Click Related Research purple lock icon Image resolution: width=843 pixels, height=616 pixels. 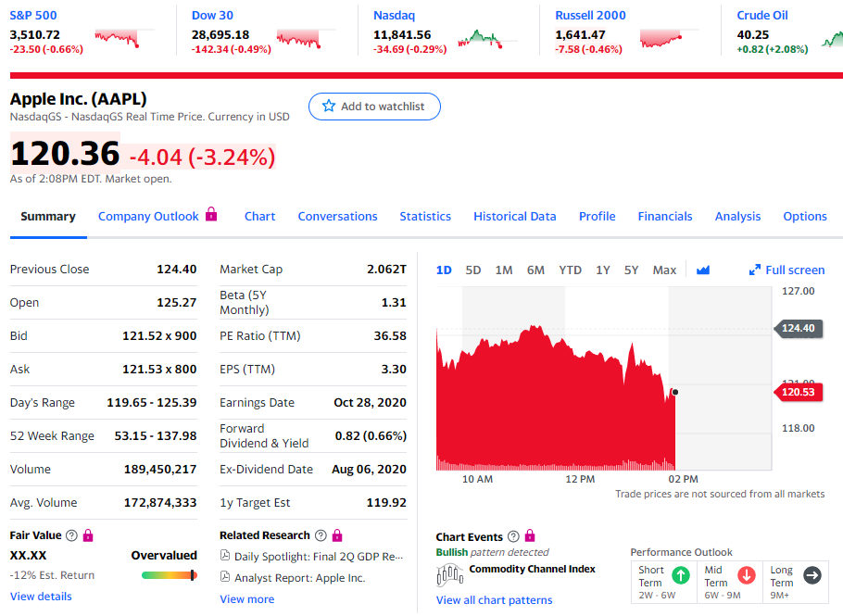[337, 535]
